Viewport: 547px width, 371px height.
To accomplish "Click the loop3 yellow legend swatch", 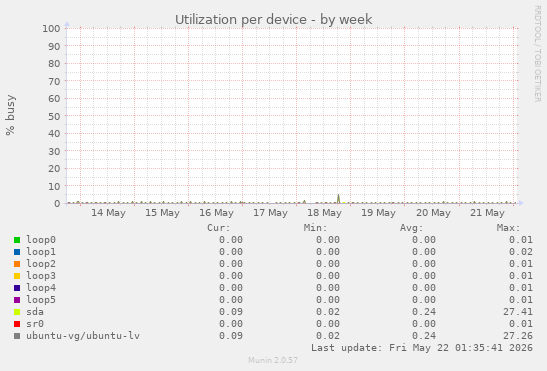I will 17,276.
